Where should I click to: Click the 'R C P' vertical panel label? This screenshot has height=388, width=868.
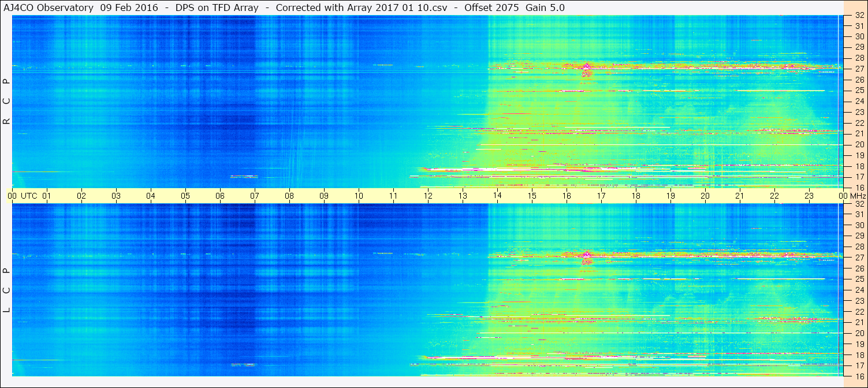click(x=7, y=102)
